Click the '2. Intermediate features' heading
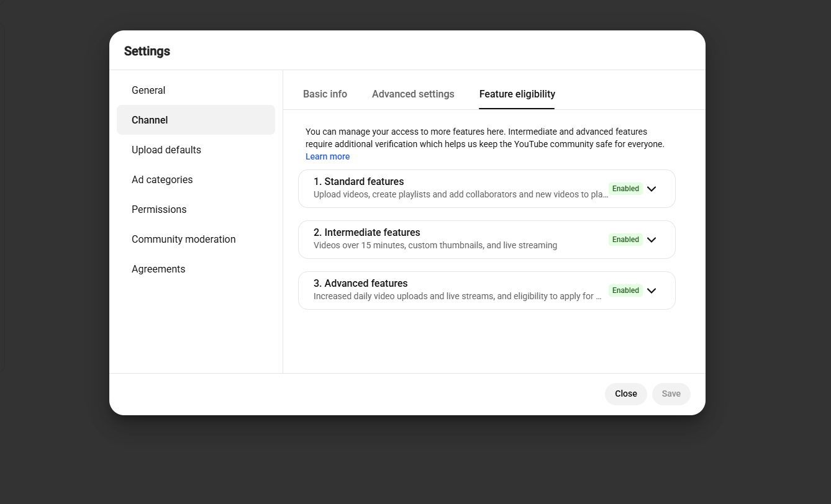The height and width of the screenshot is (504, 831). click(367, 233)
